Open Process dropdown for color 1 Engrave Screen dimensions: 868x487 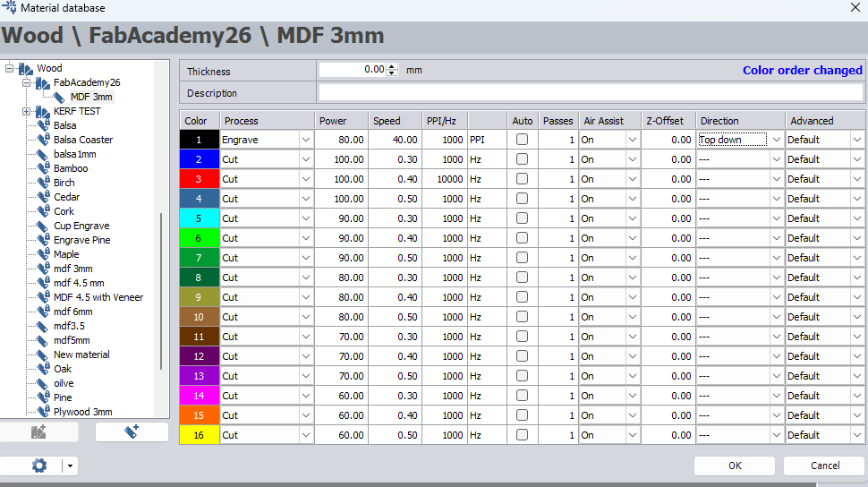(x=305, y=140)
